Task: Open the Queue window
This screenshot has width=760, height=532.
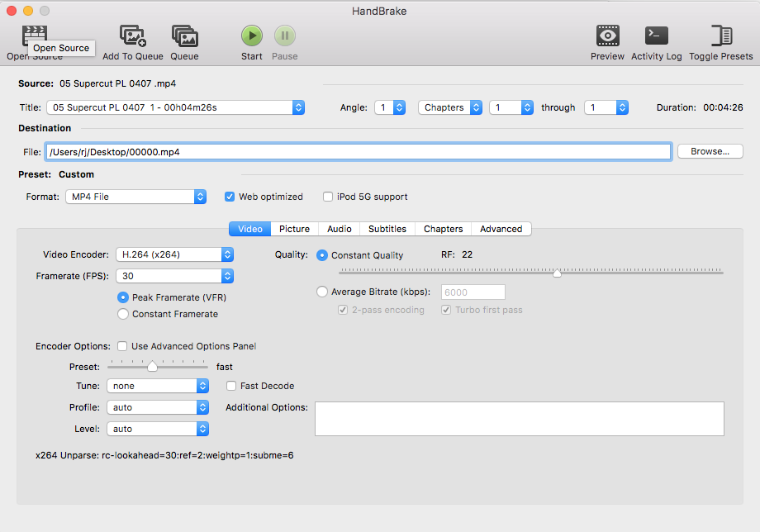Action: coord(184,36)
